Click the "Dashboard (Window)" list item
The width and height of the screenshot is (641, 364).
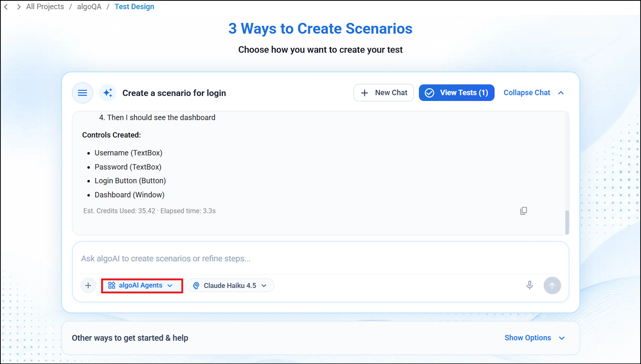click(129, 195)
